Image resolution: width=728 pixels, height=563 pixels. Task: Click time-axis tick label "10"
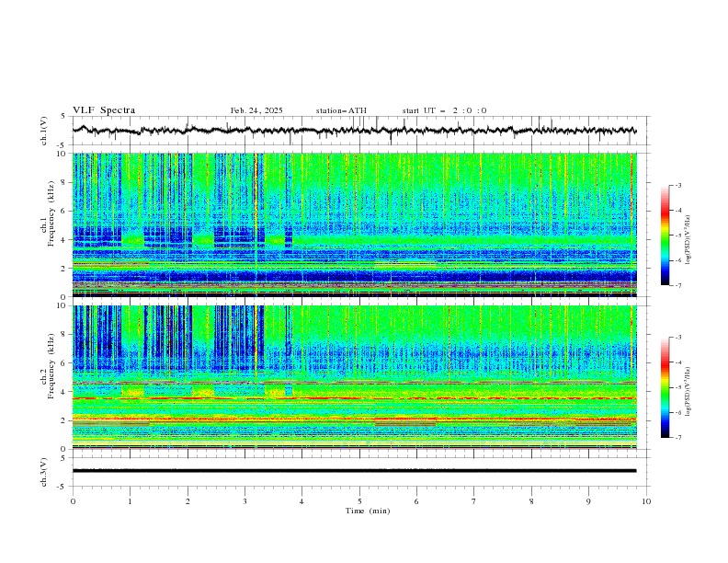[x=646, y=501]
